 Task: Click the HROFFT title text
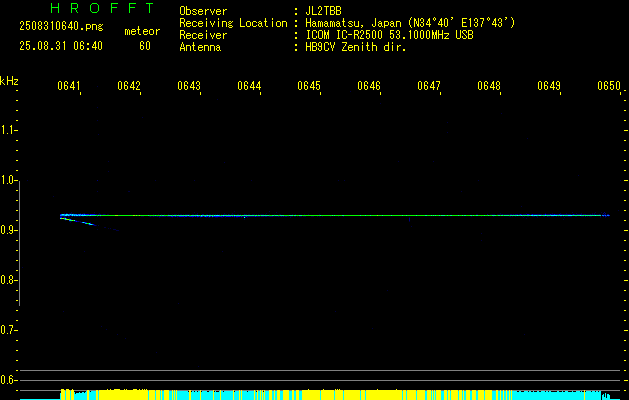pyautogui.click(x=102, y=8)
